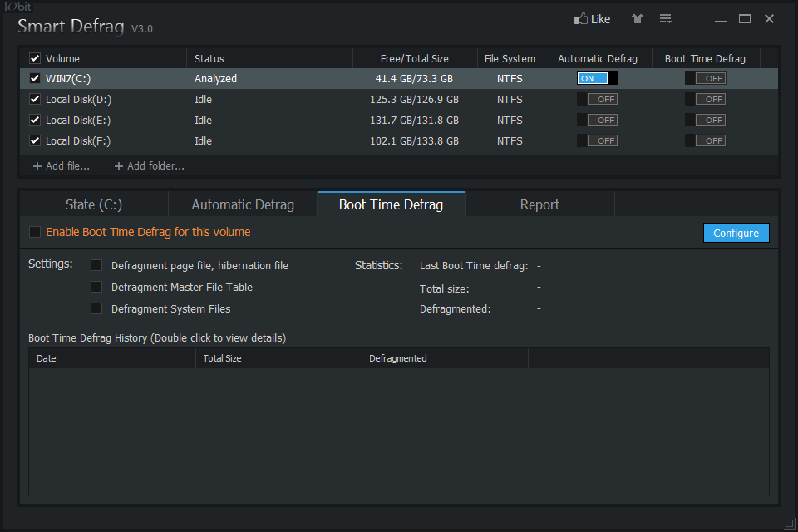Click the Analyzed status of WIN7(C:)

coord(216,78)
